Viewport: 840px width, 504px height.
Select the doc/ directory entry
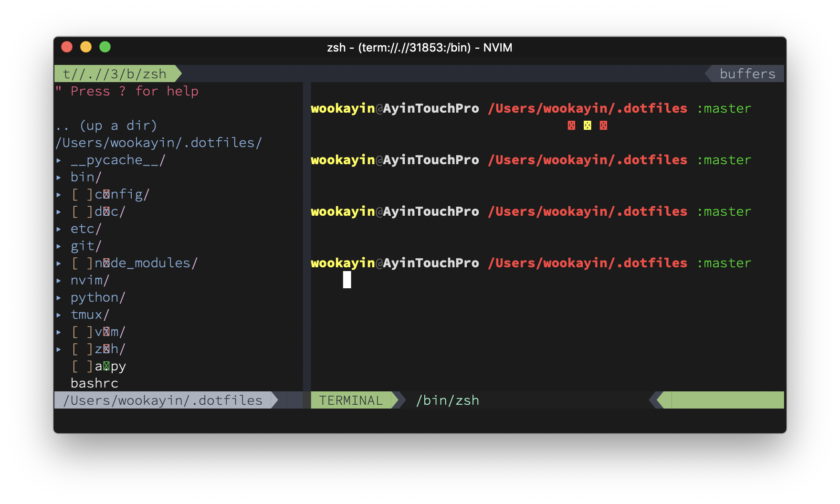tap(110, 212)
